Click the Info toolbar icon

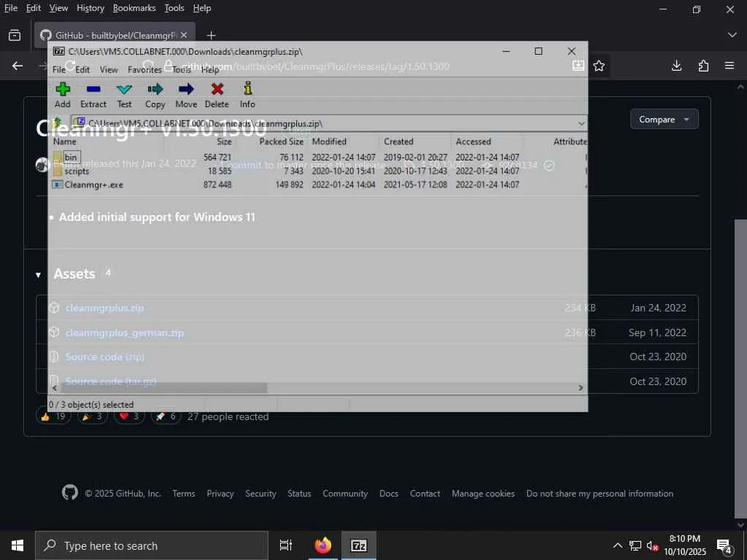(x=247, y=95)
